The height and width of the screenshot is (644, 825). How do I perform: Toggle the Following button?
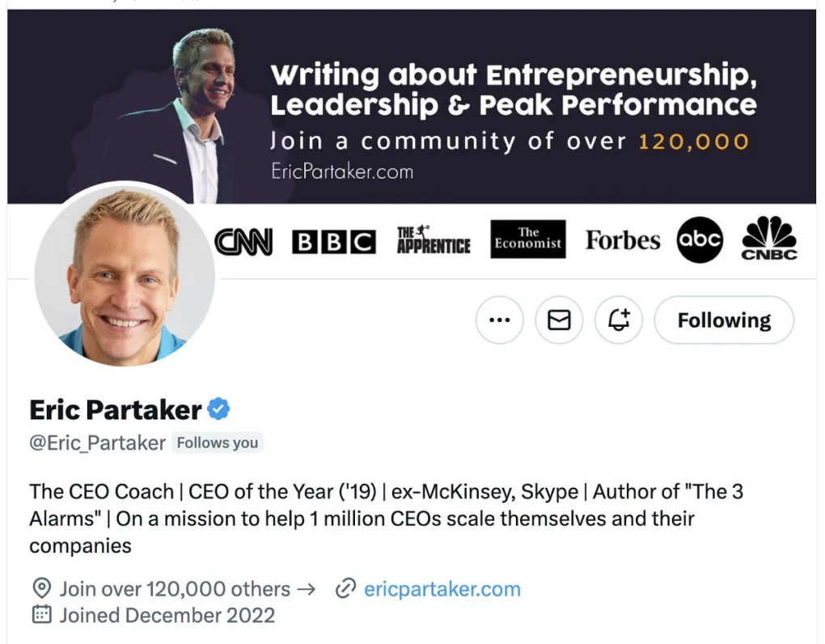(x=724, y=320)
